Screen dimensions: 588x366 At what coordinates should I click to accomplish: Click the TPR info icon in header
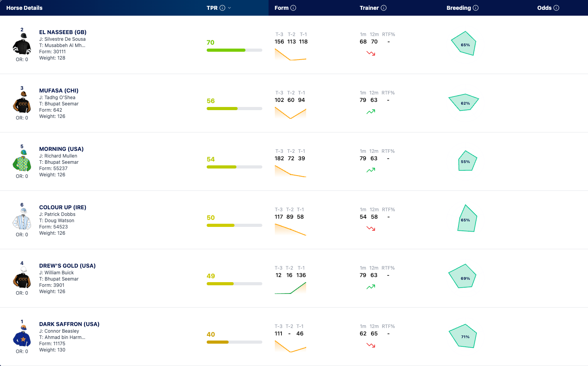pos(222,8)
